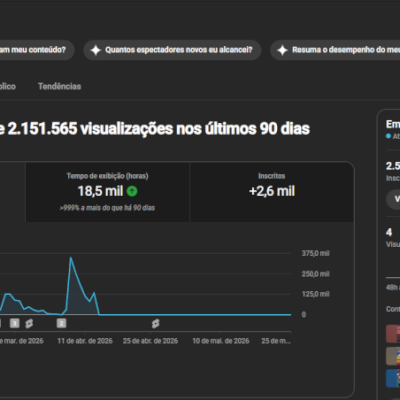Click the highest peak of the views chart
The height and width of the screenshot is (400, 400).
[71, 258]
